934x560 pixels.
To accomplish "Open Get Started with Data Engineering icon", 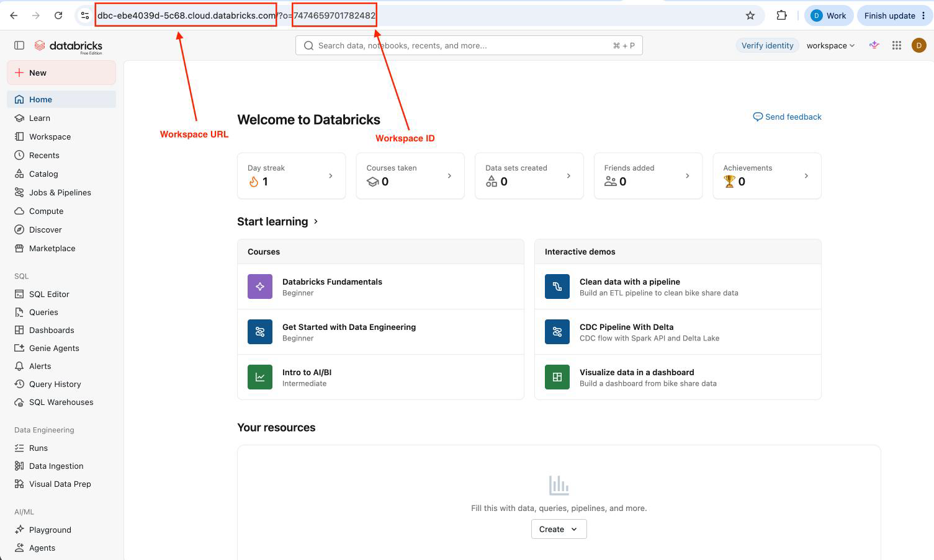I will coord(260,332).
